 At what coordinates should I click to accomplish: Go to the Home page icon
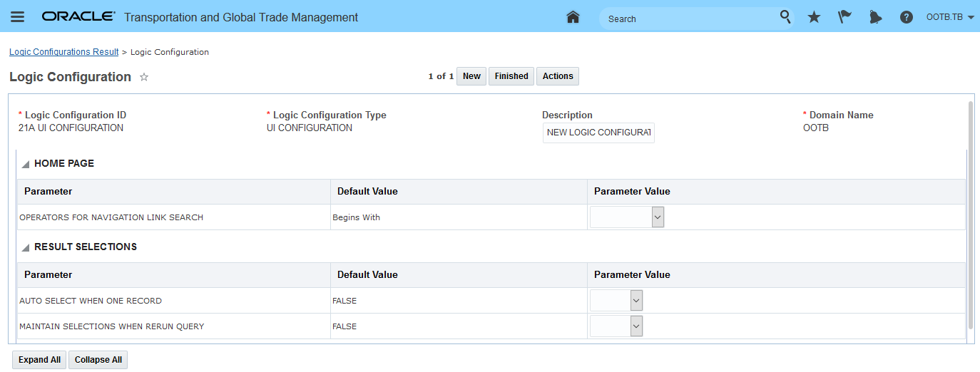coord(573,17)
